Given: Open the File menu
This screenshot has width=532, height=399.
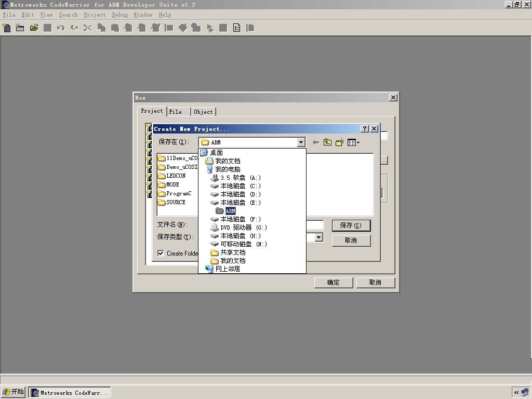Looking at the screenshot, I should 9,15.
